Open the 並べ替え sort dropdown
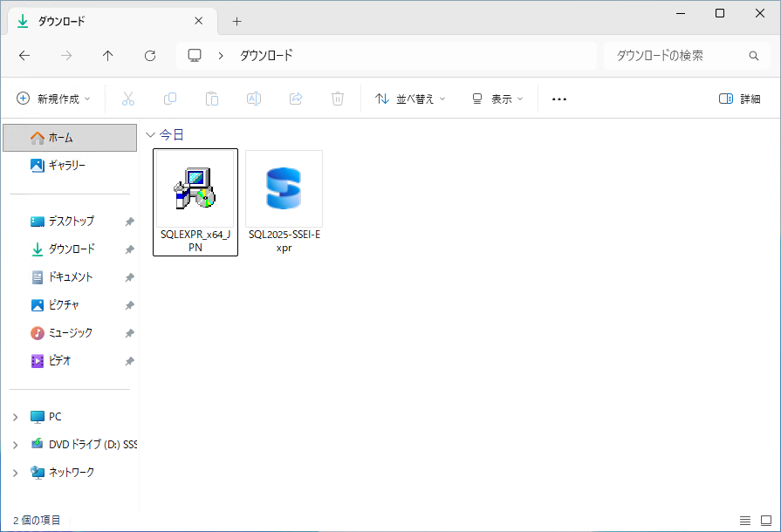 point(410,99)
